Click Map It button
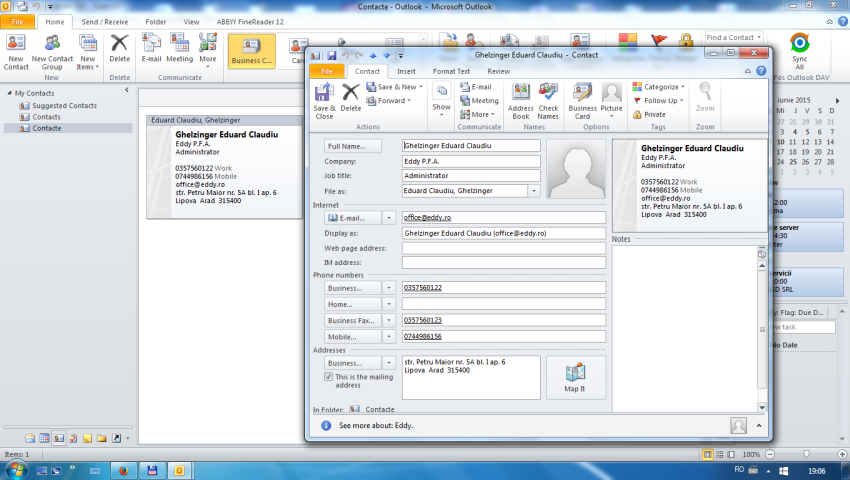 tap(575, 377)
